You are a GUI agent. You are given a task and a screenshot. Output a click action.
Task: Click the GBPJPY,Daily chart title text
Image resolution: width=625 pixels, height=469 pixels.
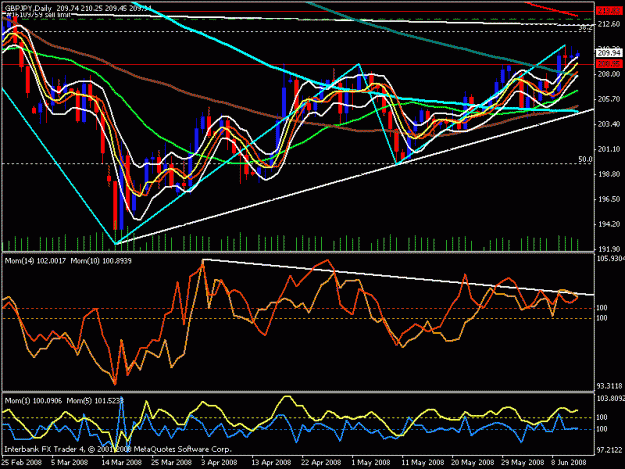click(28, 8)
